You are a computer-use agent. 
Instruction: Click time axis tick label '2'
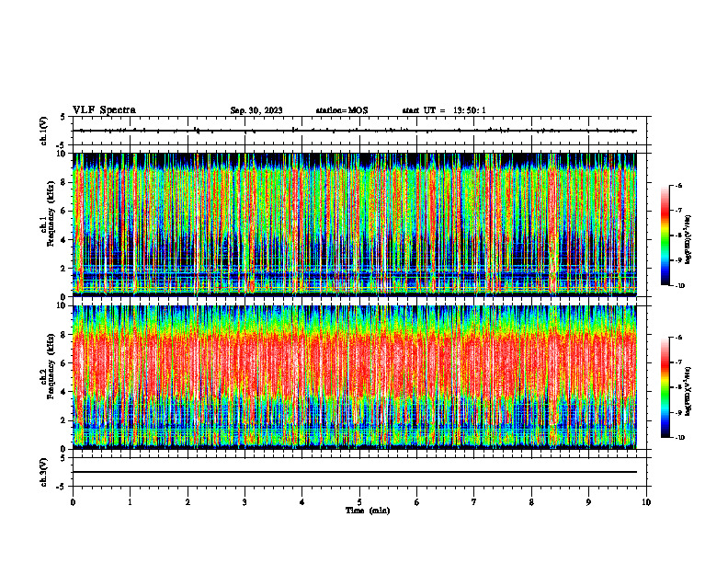point(188,502)
